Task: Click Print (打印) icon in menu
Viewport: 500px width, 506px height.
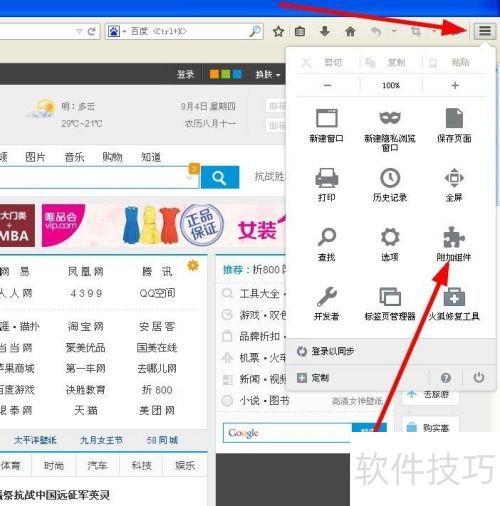Action: 327,185
